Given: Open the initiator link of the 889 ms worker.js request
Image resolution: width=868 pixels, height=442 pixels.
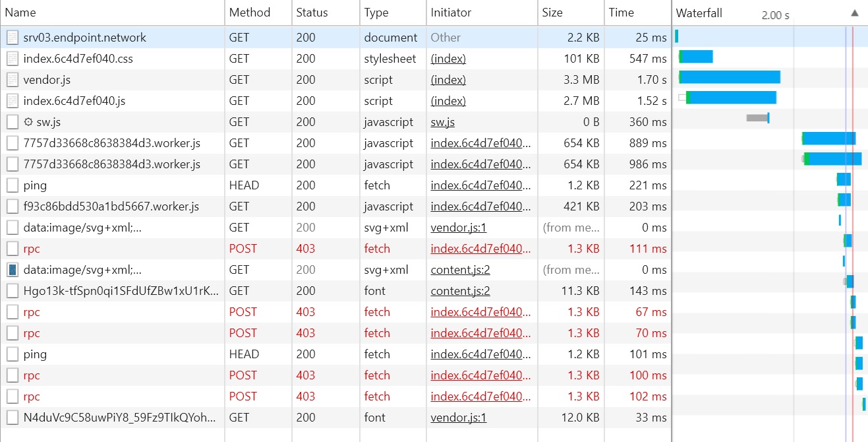Looking at the screenshot, I should (x=480, y=143).
